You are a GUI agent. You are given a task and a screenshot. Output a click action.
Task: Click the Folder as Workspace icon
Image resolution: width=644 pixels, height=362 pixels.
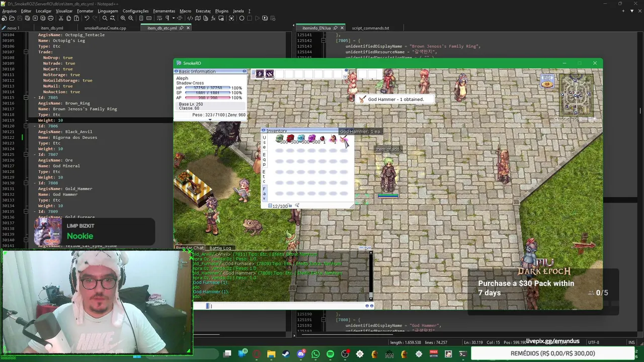pyautogui.click(x=221, y=18)
